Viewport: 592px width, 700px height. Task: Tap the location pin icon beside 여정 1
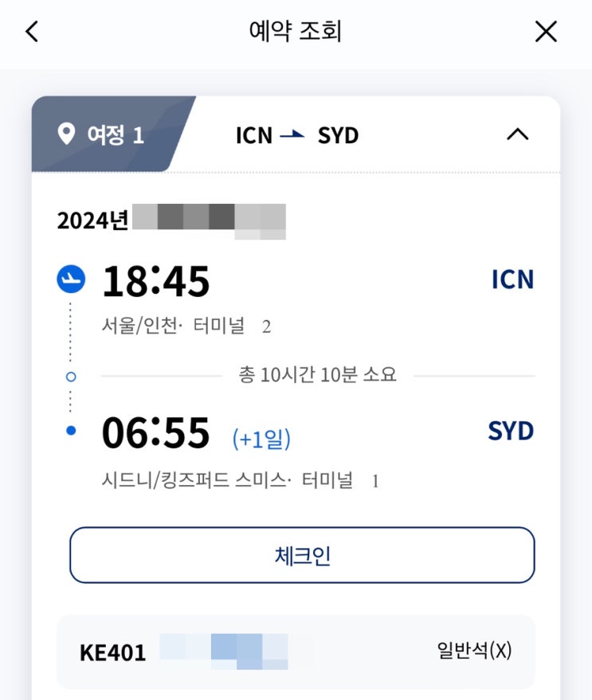[x=67, y=134]
